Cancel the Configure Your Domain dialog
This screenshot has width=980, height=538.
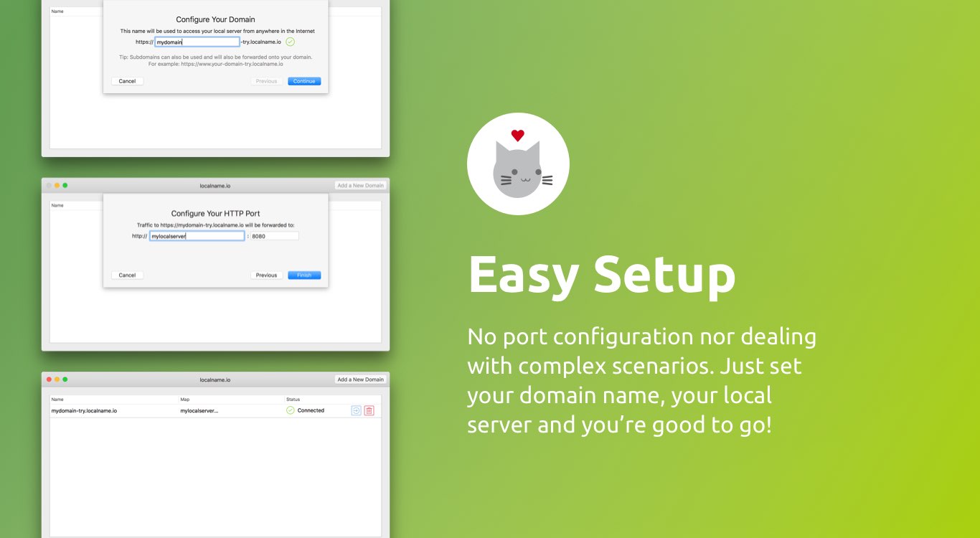(x=128, y=81)
